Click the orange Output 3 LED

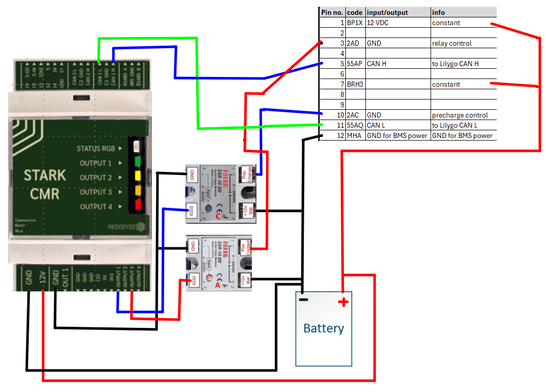pos(138,190)
